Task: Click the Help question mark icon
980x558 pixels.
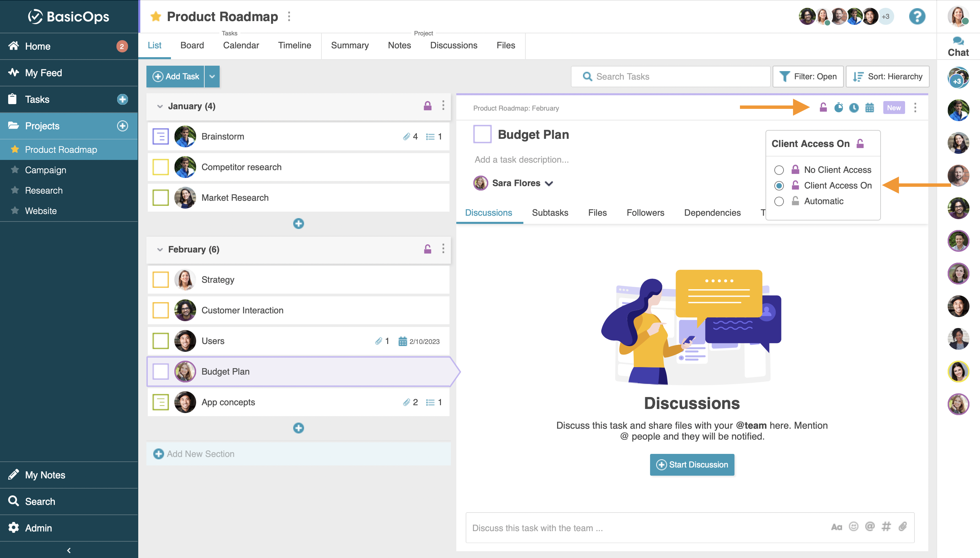Action: pos(917,16)
